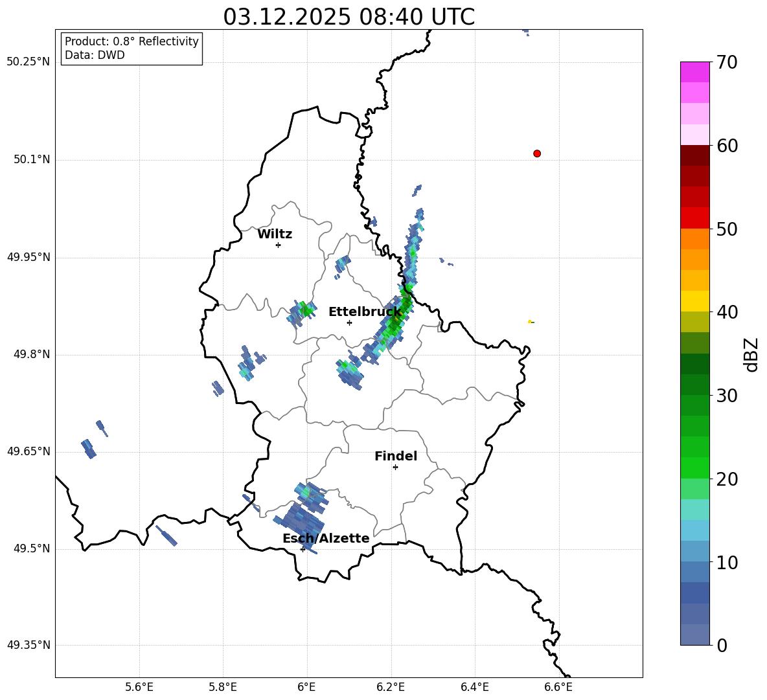Click the Findel city label
767x700 pixels.
(396, 456)
